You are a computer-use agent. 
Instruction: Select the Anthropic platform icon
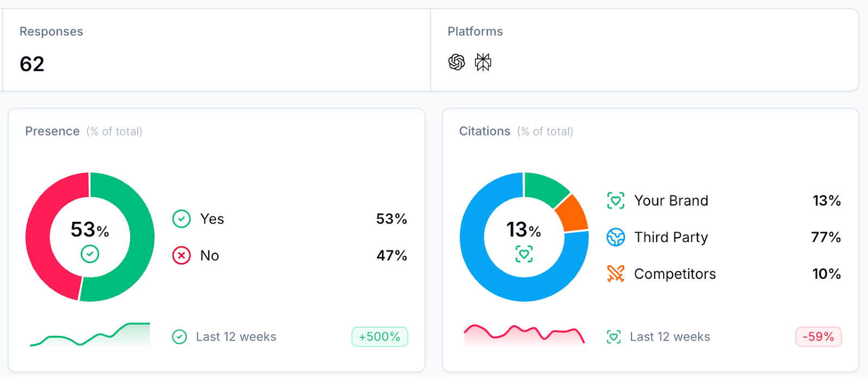(483, 62)
